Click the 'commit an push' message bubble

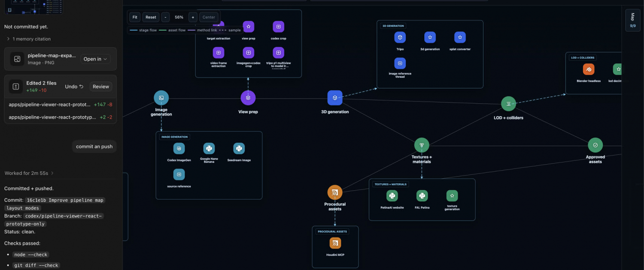coord(94,147)
